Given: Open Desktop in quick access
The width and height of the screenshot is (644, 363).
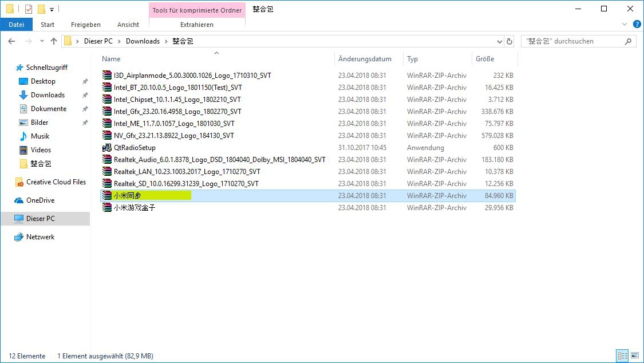Looking at the screenshot, I should (x=37, y=81).
